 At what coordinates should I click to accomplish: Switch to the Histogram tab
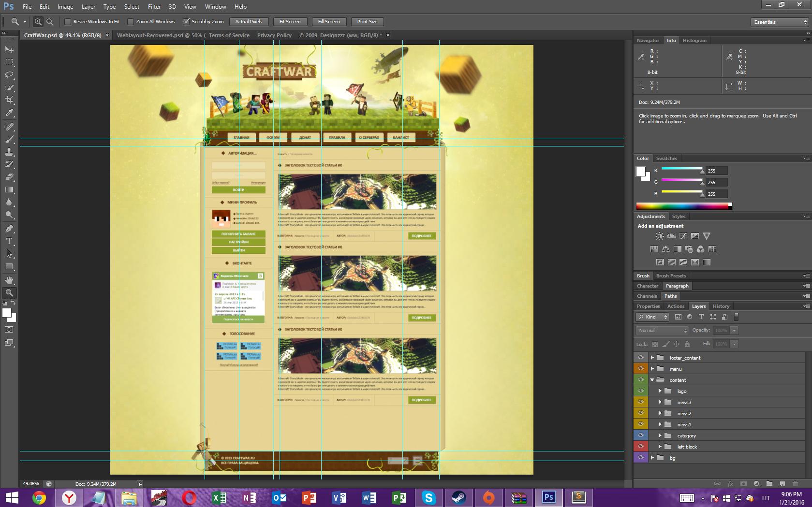[694, 41]
